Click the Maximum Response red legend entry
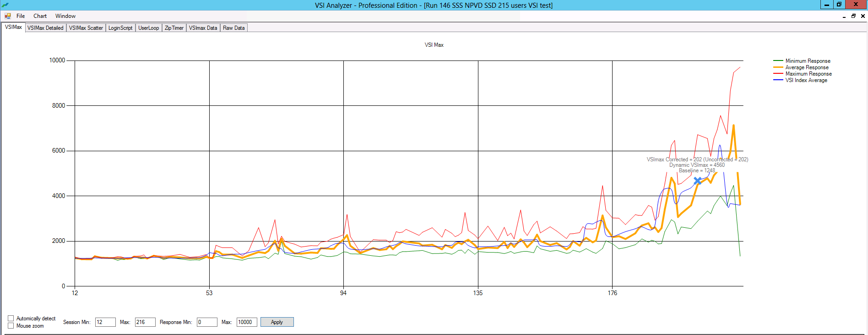The height and width of the screenshot is (335, 868). 808,74
